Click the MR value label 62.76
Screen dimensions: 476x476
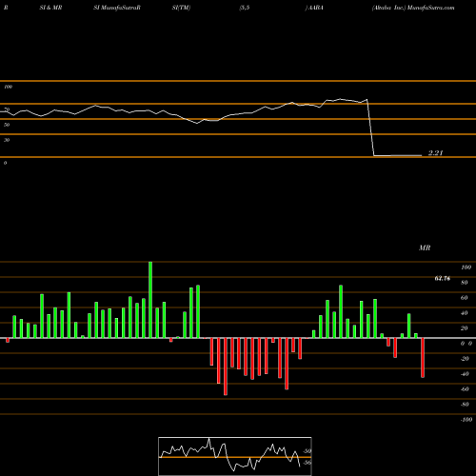[x=443, y=279]
